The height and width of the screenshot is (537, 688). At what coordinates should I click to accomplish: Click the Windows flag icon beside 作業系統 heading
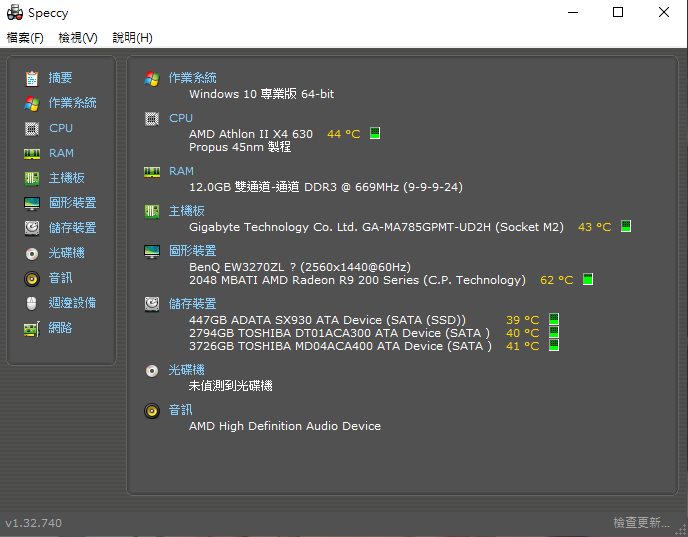point(152,79)
